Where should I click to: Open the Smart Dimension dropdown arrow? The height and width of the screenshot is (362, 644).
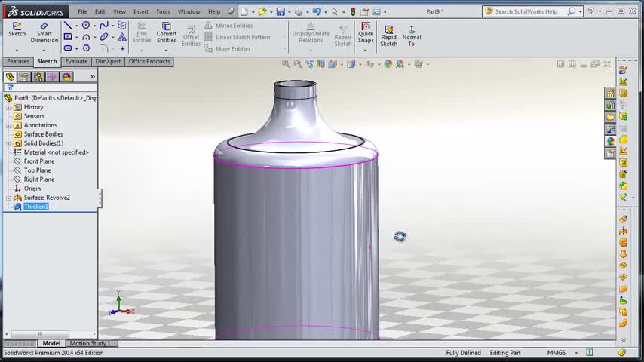point(44,51)
